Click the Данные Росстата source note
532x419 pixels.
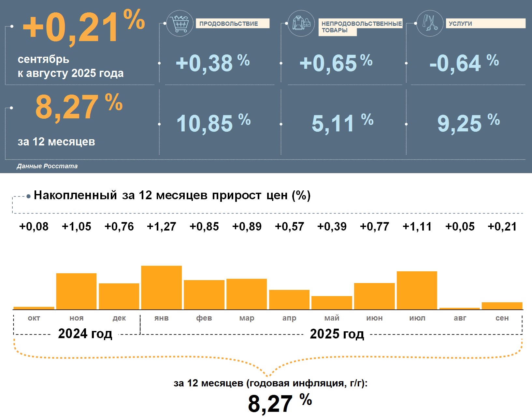47,166
